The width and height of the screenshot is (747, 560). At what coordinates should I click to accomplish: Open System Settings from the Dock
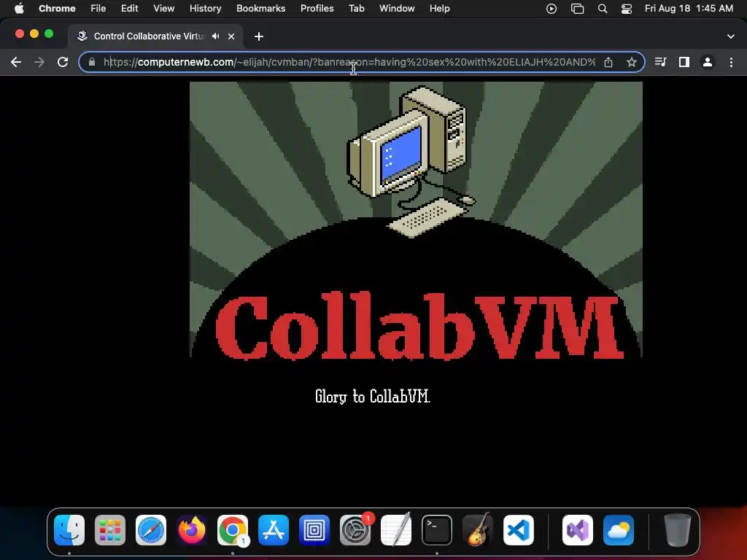click(x=355, y=530)
